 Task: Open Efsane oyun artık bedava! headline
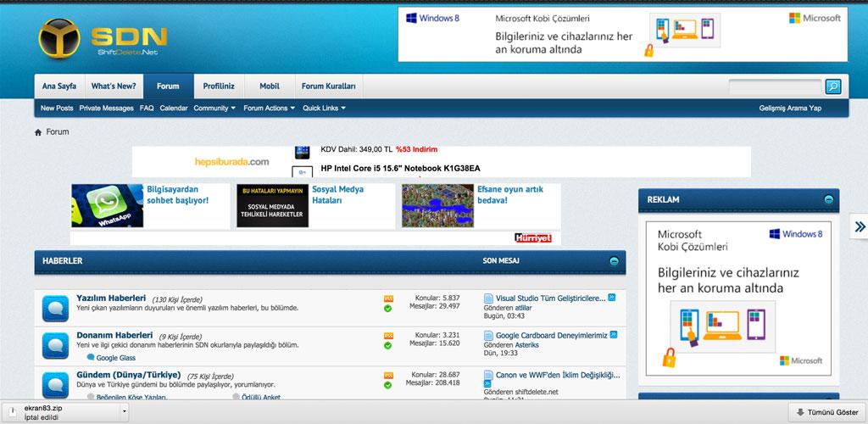click(510, 195)
